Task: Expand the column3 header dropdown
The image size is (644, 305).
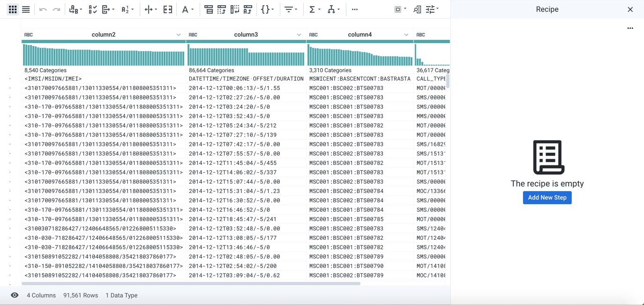Action: point(299,35)
